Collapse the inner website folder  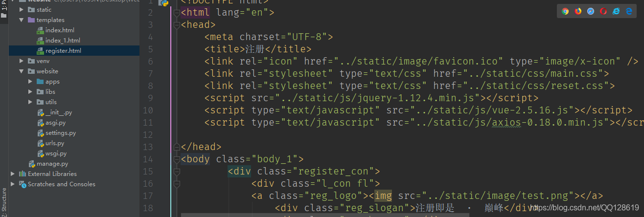(x=22, y=71)
